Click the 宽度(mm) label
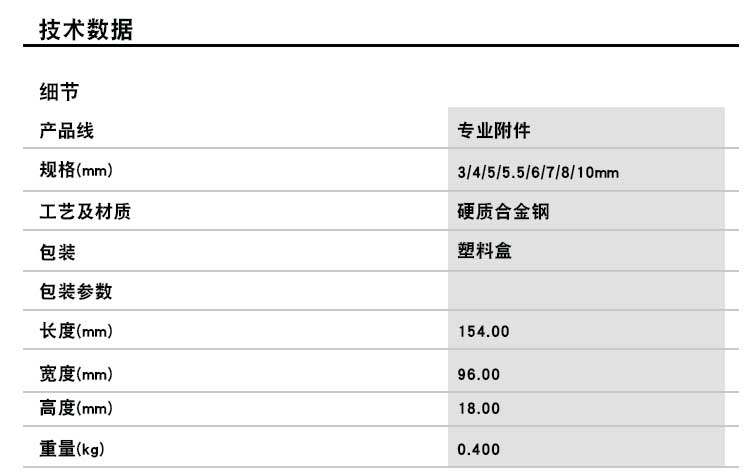750x471 pixels. (76, 375)
